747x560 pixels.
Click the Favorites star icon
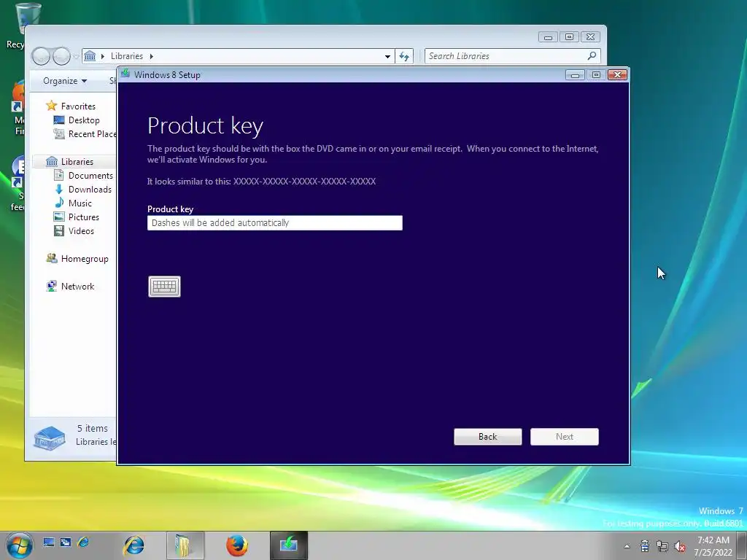pyautogui.click(x=52, y=106)
